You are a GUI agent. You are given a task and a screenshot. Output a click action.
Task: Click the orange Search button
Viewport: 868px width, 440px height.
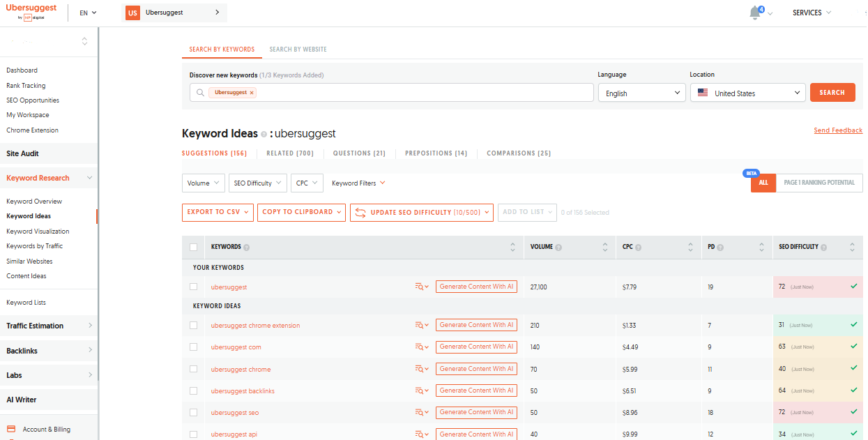[832, 93]
